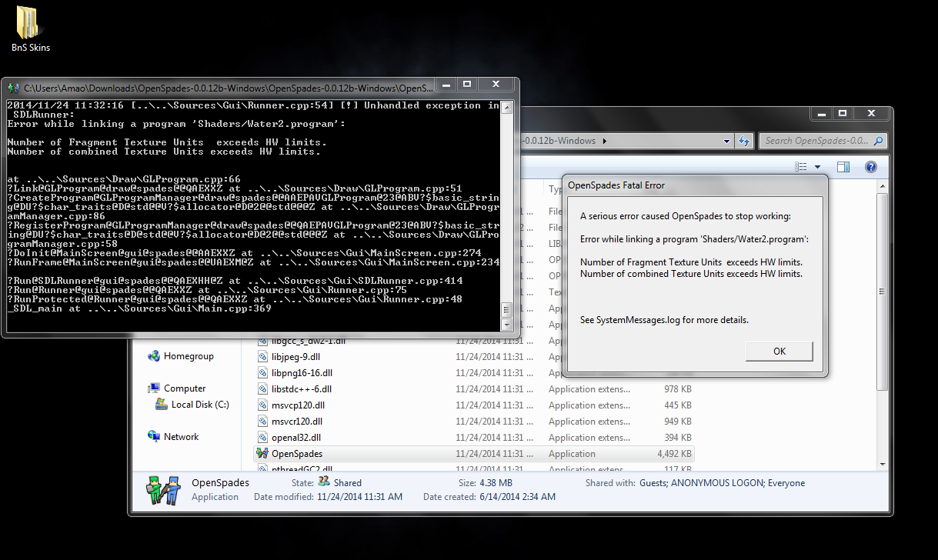Click OK in the OpenSpades Fatal Error dialog
938x560 pixels.
(779, 351)
